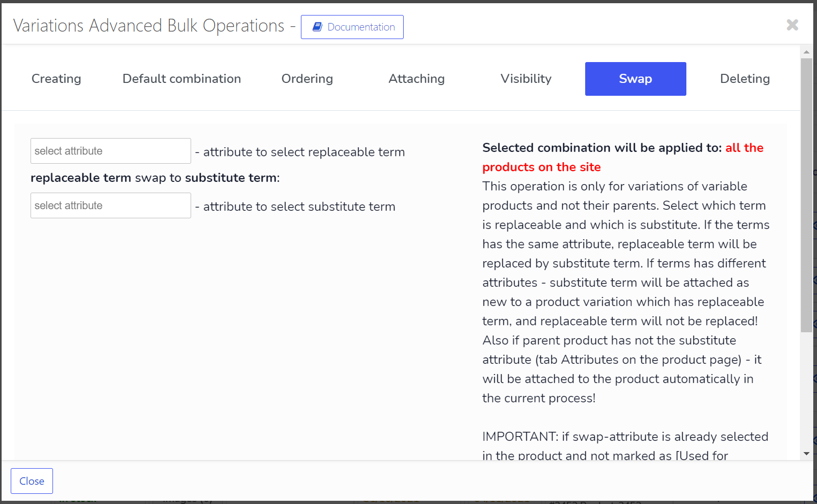Go to the Ordering tab
Image resolution: width=817 pixels, height=504 pixels.
pyautogui.click(x=307, y=79)
